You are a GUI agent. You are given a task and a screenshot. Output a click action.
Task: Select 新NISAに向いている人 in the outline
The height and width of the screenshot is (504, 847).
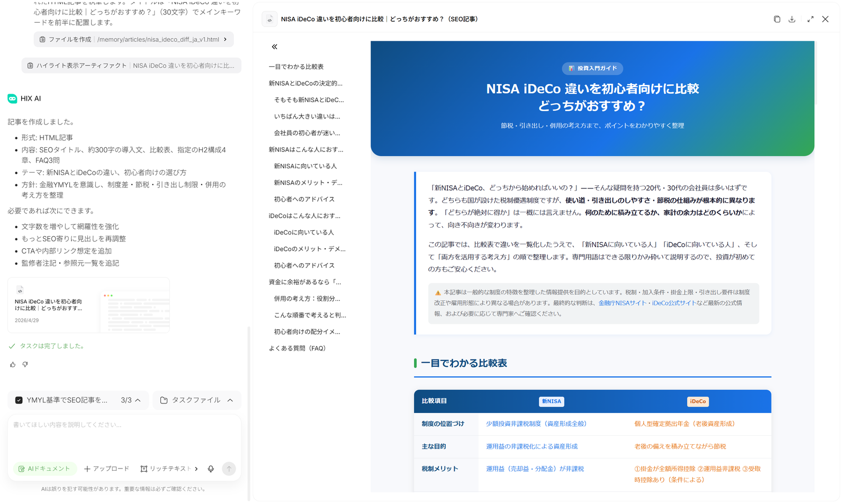tap(305, 166)
